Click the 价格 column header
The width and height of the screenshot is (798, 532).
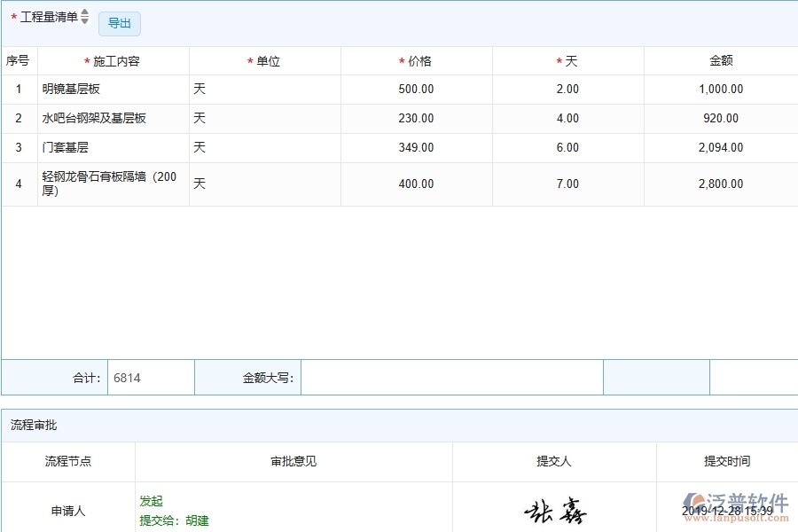pyautogui.click(x=417, y=60)
